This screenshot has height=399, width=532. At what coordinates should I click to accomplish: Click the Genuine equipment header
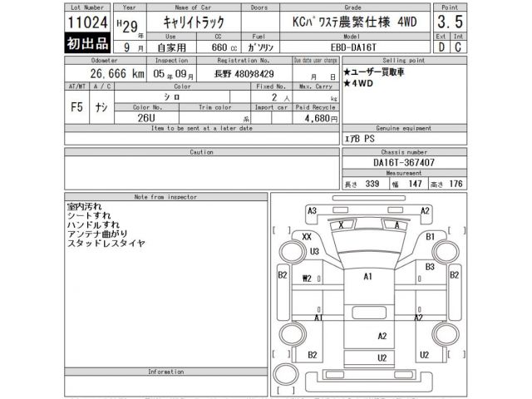click(404, 128)
